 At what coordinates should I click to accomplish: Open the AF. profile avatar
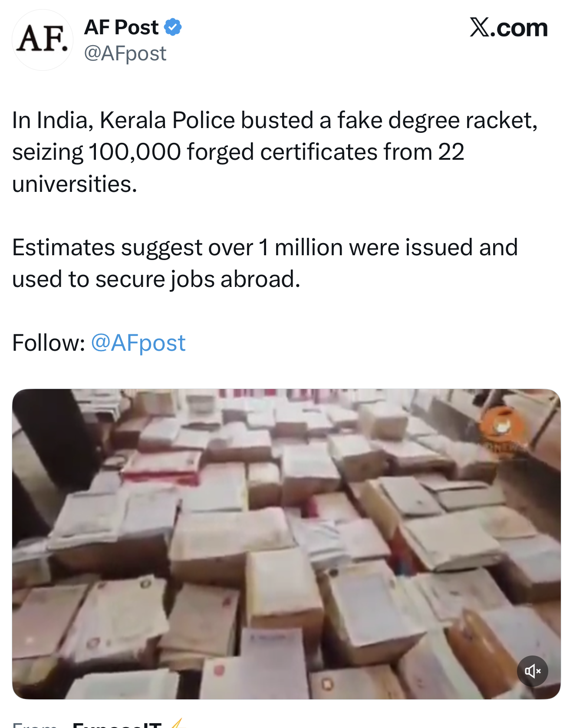click(43, 40)
